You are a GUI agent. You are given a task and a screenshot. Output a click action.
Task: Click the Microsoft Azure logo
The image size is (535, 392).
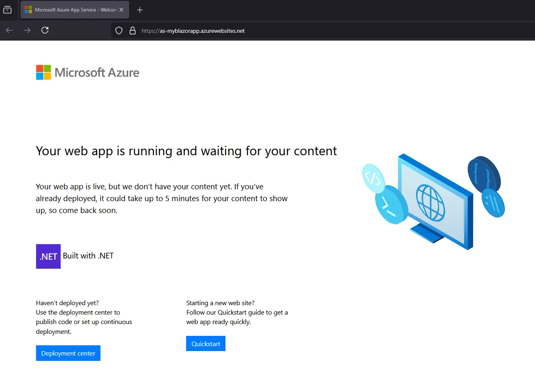[x=88, y=73]
